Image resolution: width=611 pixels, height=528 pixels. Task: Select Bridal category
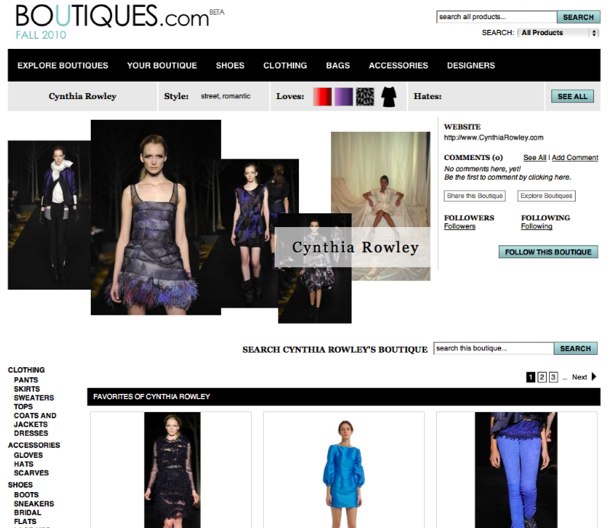[x=27, y=512]
